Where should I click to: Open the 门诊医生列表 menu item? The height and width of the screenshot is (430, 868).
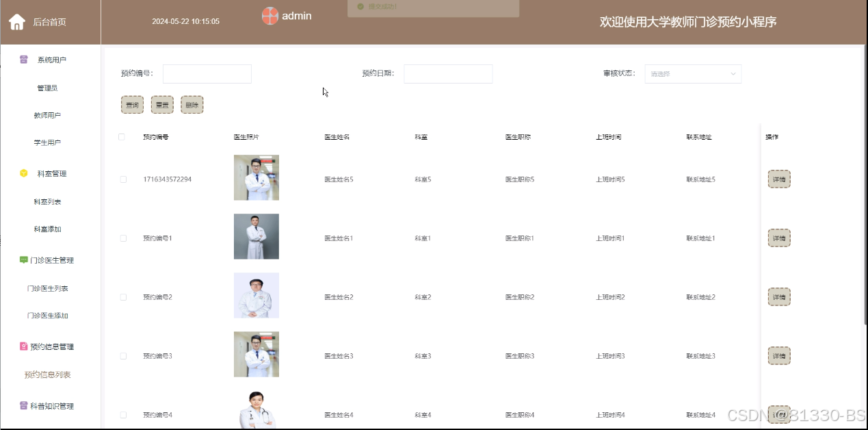tap(47, 288)
